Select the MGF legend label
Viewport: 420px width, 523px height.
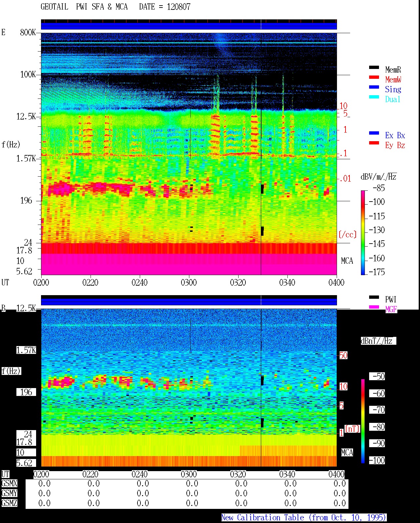coord(391,309)
